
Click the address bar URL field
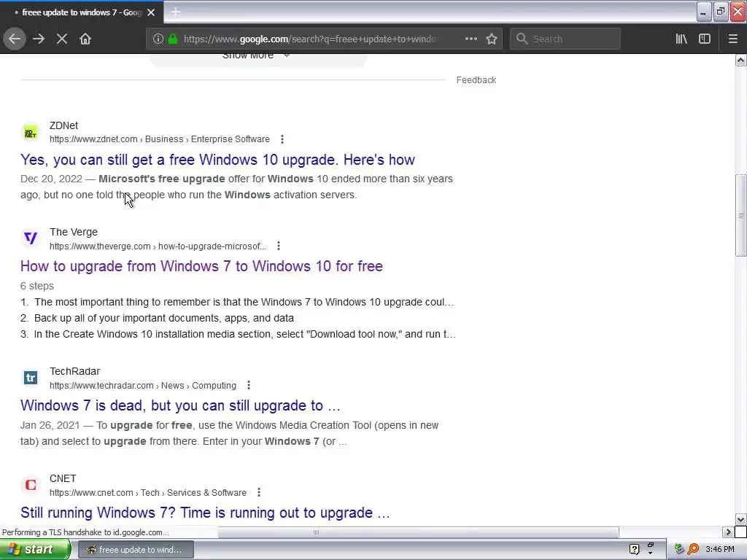pos(309,39)
